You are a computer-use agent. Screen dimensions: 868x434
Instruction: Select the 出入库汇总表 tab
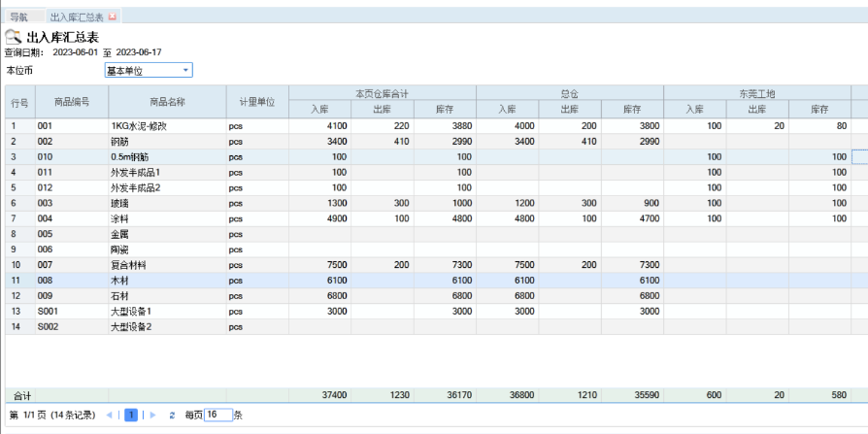coord(76,17)
